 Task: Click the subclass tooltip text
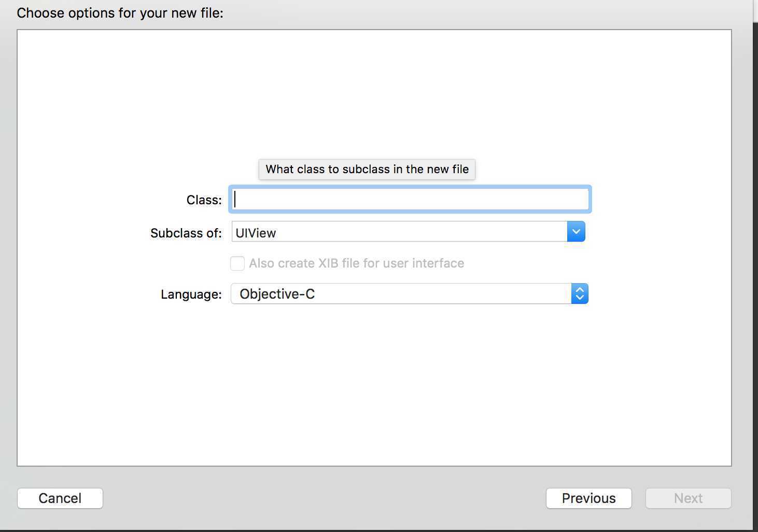click(x=367, y=170)
